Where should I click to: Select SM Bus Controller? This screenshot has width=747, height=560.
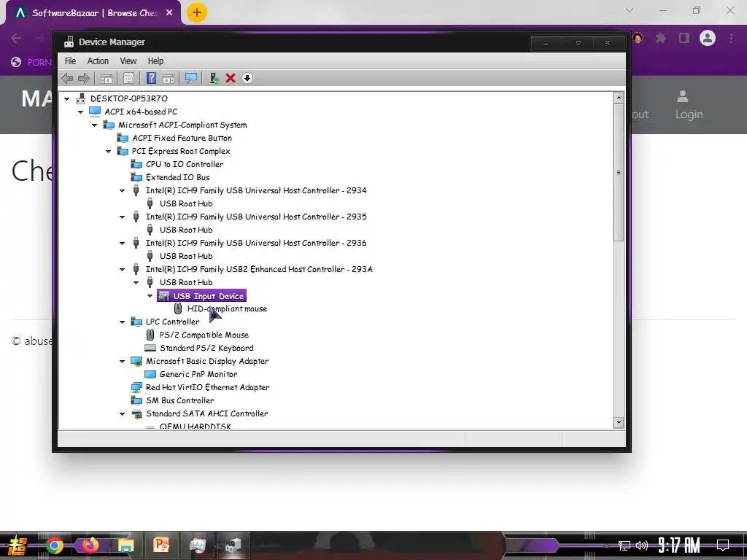(179, 400)
